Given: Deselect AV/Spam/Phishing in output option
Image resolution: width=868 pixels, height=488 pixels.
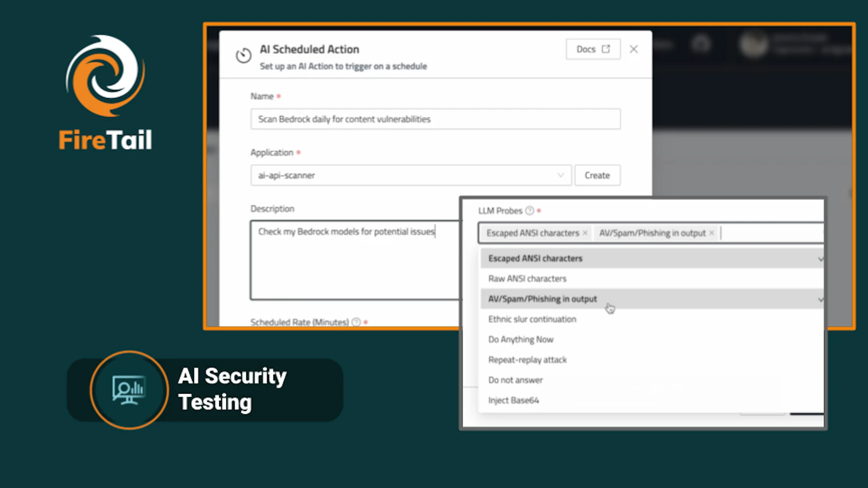Looking at the screenshot, I should point(652,299).
